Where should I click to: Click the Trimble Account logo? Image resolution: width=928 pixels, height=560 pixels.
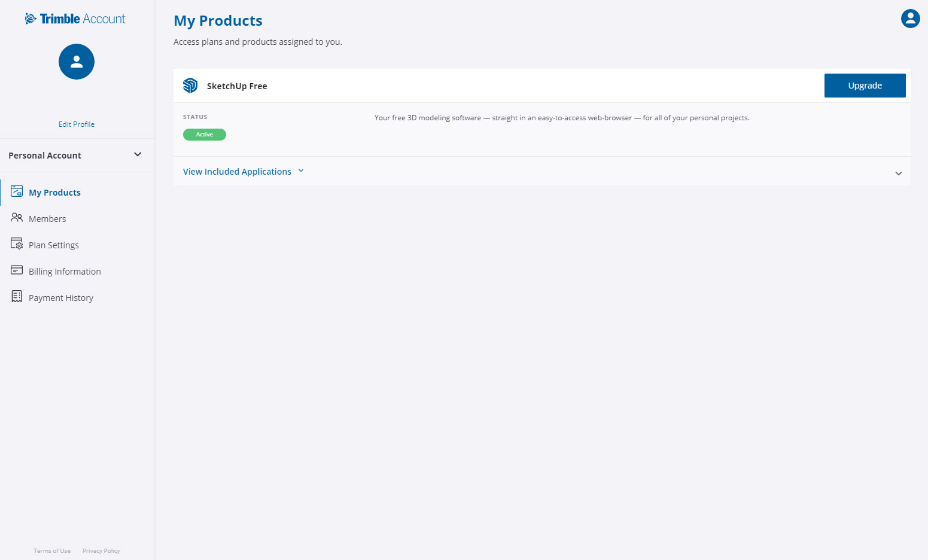click(75, 19)
